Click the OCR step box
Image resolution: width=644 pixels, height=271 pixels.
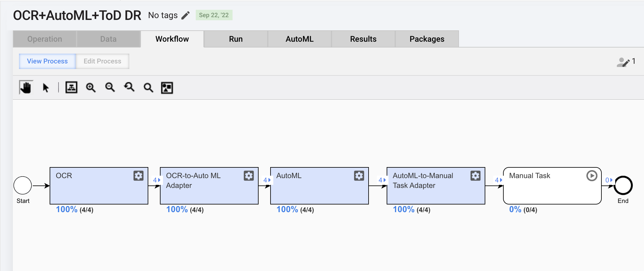click(99, 186)
